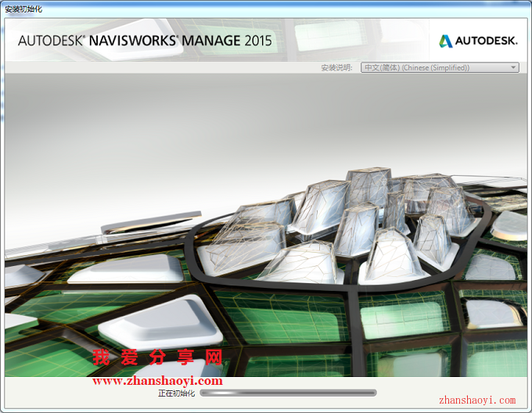Viewport: 532px width, 413px height.
Task: Open the installation language dropdown
Action: [x=440, y=67]
